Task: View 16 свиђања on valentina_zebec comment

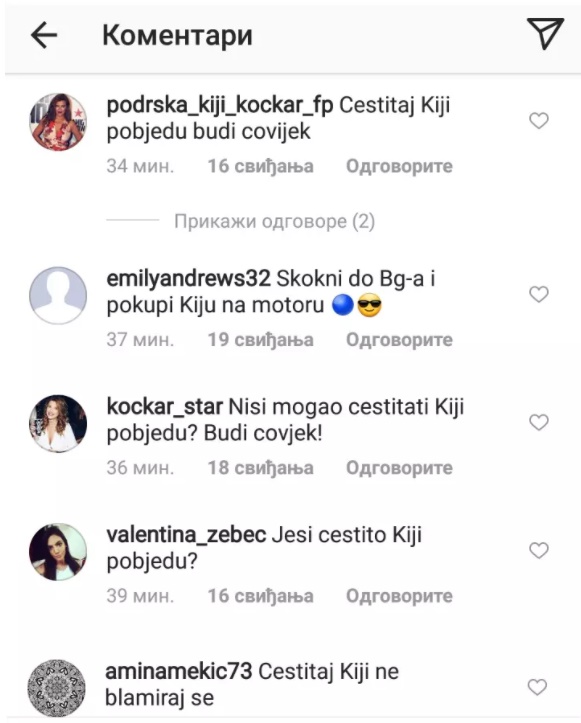Action: [261, 596]
